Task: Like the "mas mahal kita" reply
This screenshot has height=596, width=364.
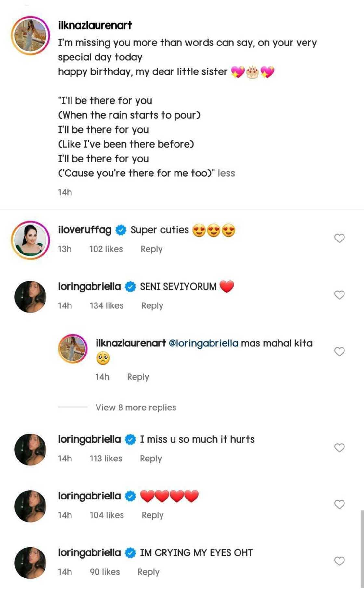Action: pos(339,351)
